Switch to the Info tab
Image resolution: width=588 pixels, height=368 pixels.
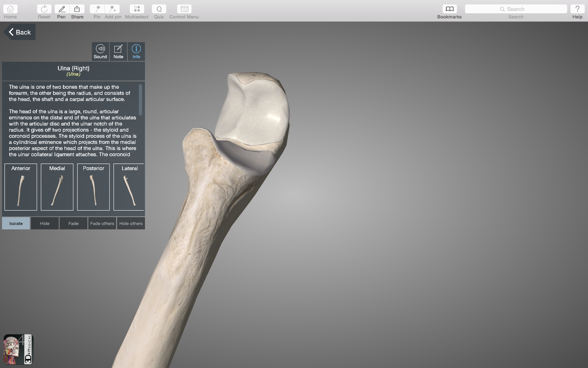pos(136,52)
